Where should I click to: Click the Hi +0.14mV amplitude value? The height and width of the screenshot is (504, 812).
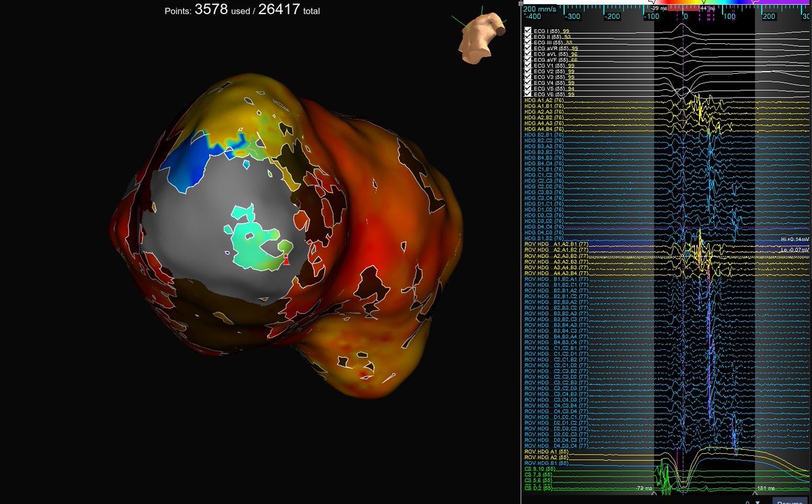[795, 239]
